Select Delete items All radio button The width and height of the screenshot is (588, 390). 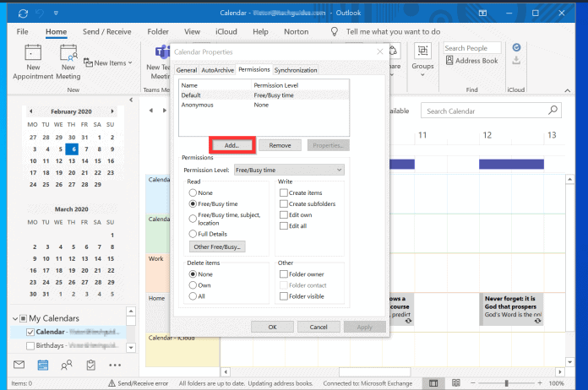(x=193, y=296)
